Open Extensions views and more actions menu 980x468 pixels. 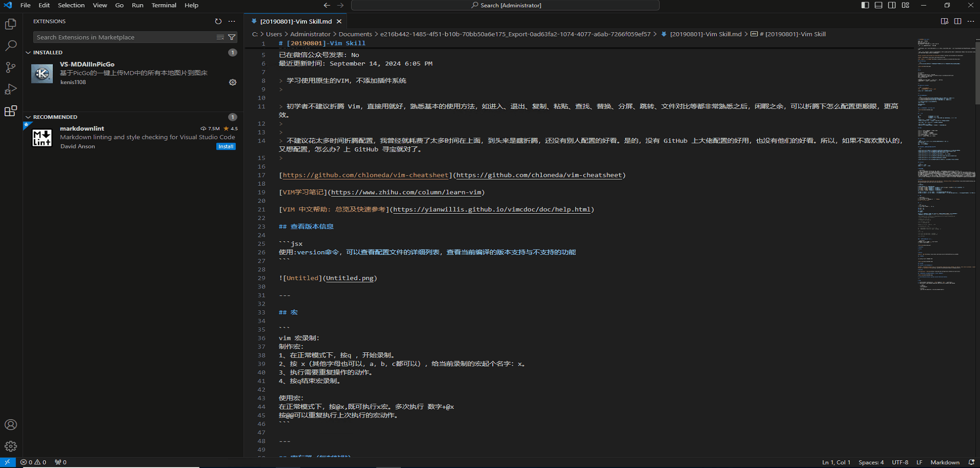pyautogui.click(x=232, y=21)
